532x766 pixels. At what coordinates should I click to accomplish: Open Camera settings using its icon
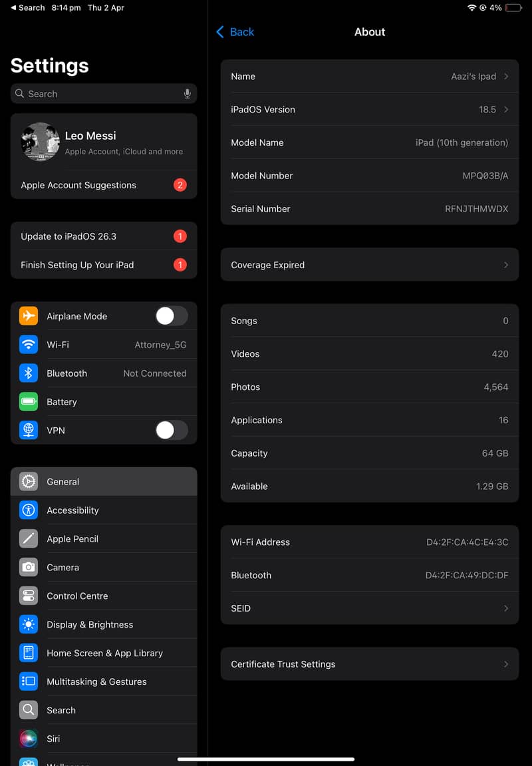[x=28, y=567]
